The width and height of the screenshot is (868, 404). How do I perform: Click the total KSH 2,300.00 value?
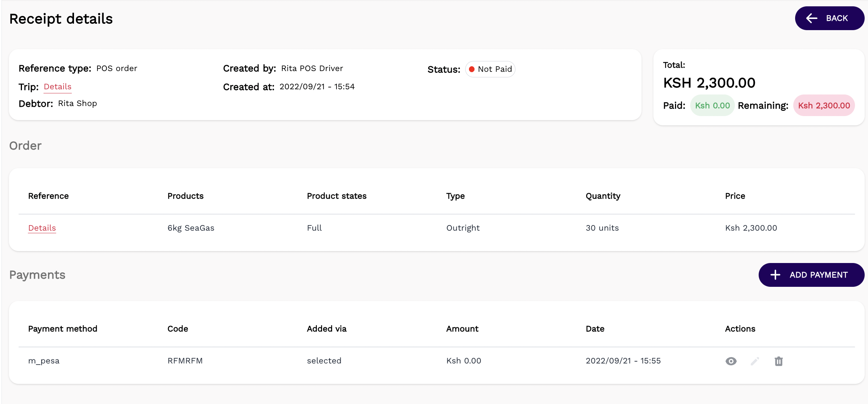click(x=709, y=83)
